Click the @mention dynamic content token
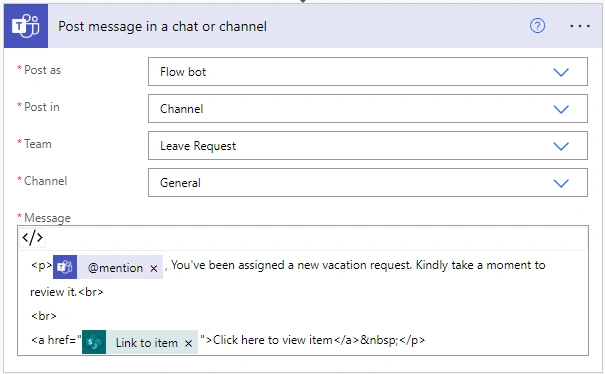Image resolution: width=605 pixels, height=374 pixels. pyautogui.click(x=108, y=267)
